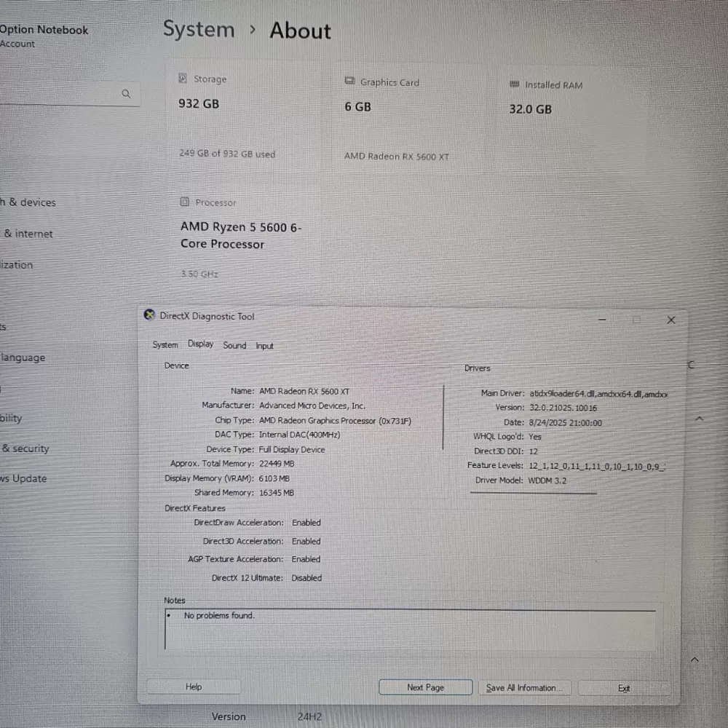Viewport: 728px width, 728px height.
Task: Minimize the DirectX Diagnostic Tool window
Action: pos(602,320)
